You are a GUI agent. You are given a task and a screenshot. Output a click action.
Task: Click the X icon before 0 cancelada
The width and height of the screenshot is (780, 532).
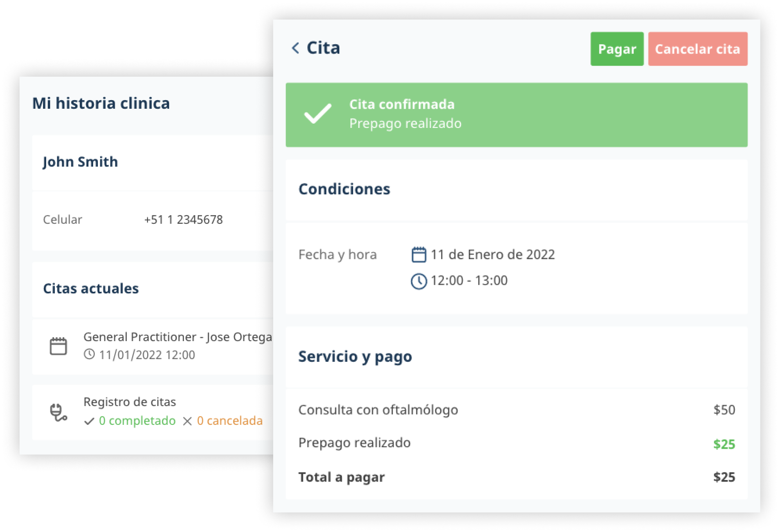point(187,421)
